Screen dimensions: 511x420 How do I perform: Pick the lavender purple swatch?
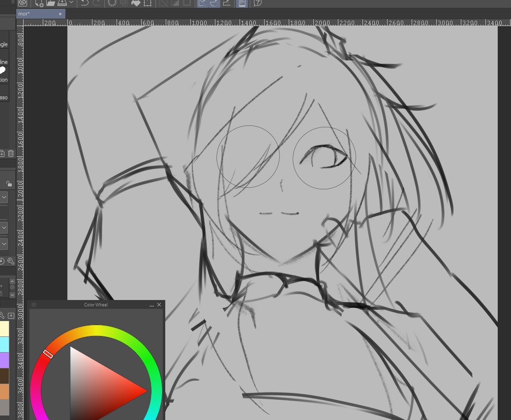click(4, 360)
